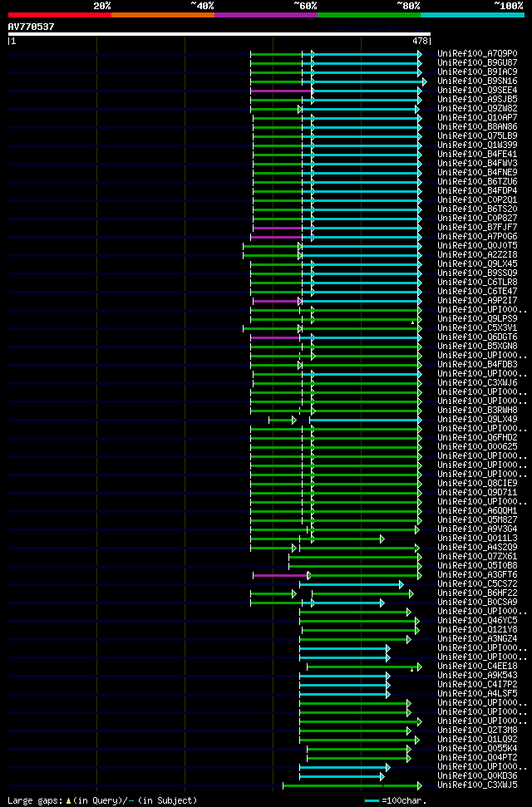Select the UniRef100_Q0J0T5 label

coord(477,245)
